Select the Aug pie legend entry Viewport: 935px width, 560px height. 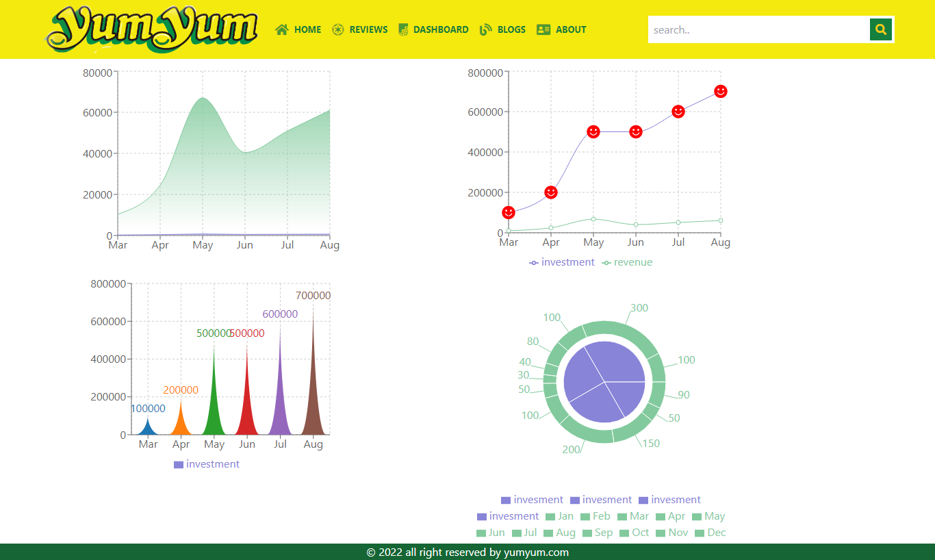560,533
